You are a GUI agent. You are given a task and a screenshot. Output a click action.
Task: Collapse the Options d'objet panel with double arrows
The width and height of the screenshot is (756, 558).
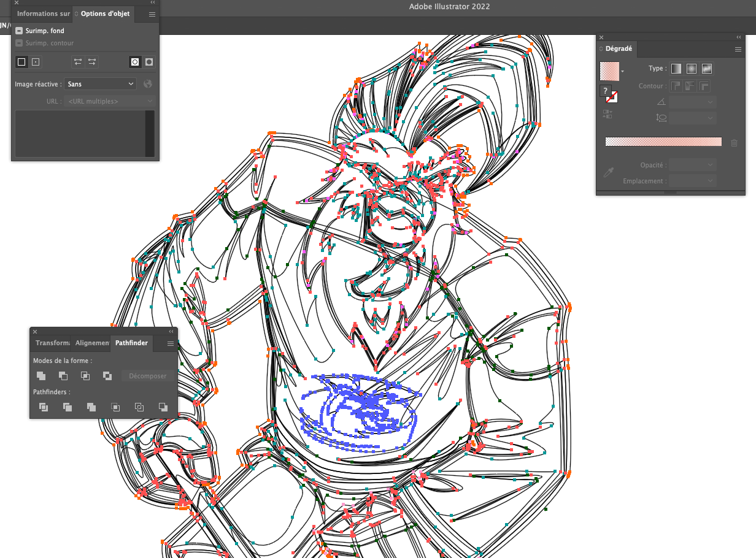point(153,2)
